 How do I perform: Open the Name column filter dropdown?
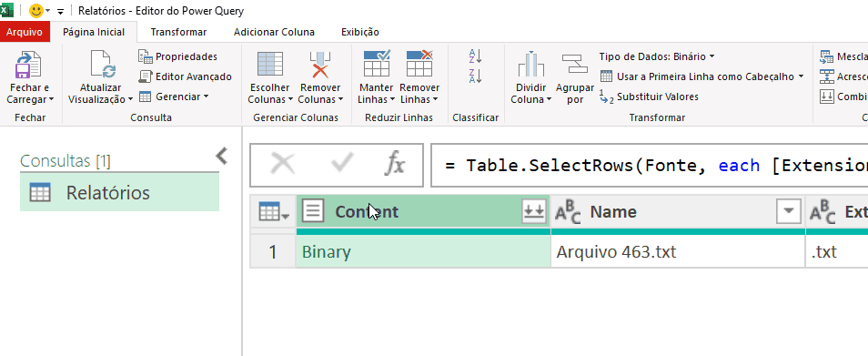(x=789, y=211)
